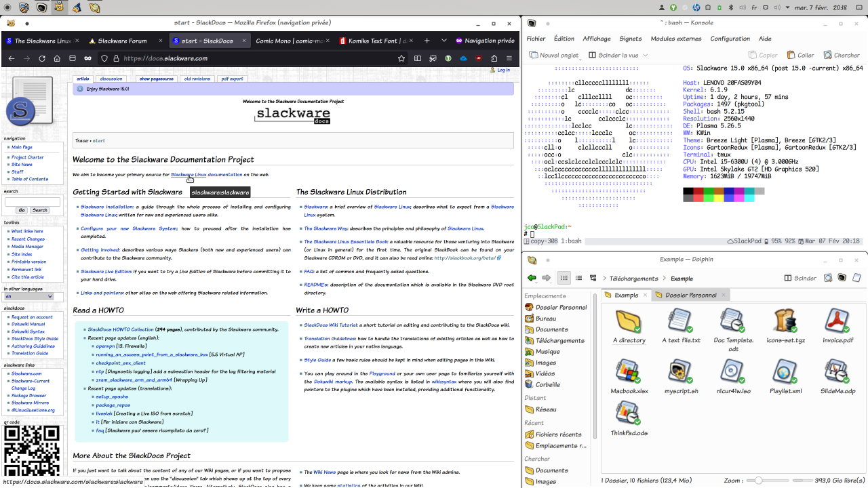This screenshot has width=868, height=488.
Task: Click the Firefox home button
Action: (57, 58)
